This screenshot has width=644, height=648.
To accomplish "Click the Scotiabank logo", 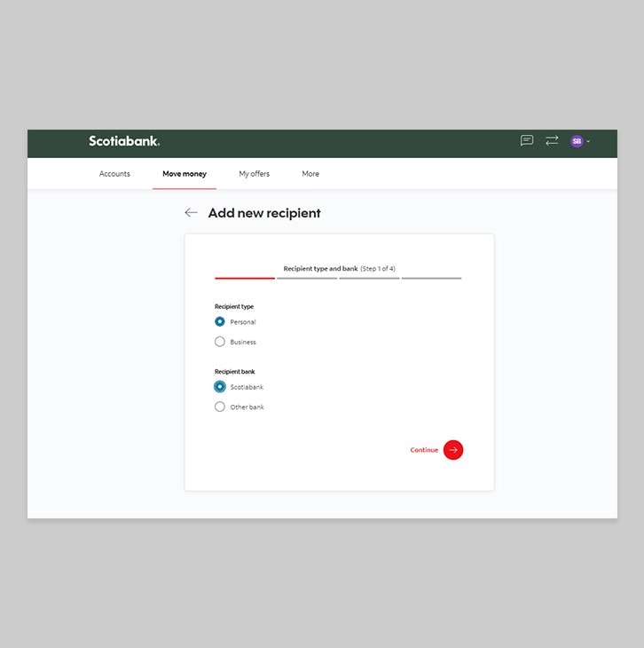I will click(124, 141).
